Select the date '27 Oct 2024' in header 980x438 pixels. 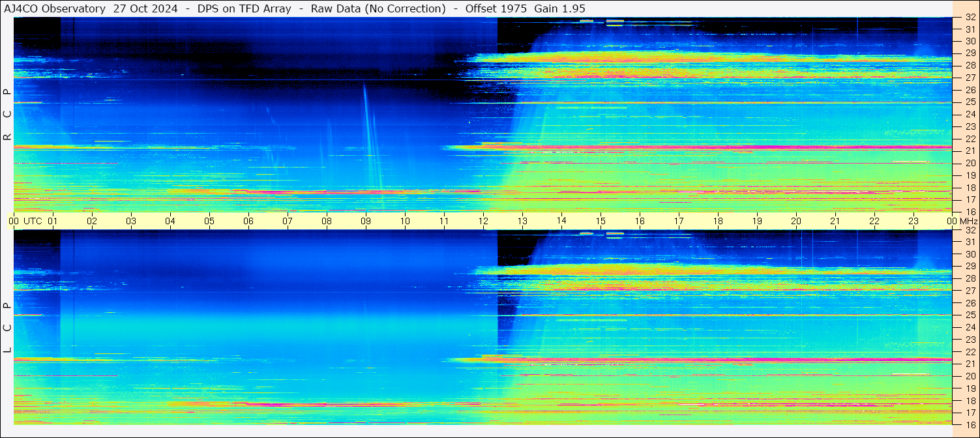[145, 8]
